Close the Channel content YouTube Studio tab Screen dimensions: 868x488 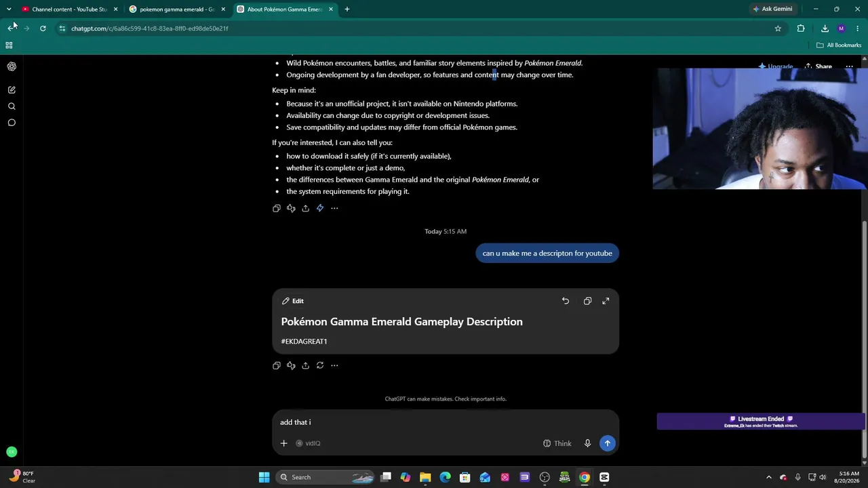pyautogui.click(x=115, y=9)
